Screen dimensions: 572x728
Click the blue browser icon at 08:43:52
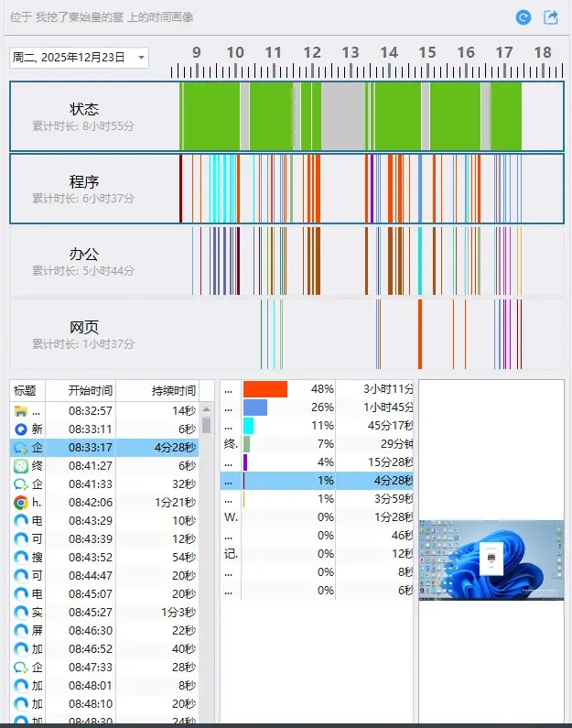(x=20, y=557)
